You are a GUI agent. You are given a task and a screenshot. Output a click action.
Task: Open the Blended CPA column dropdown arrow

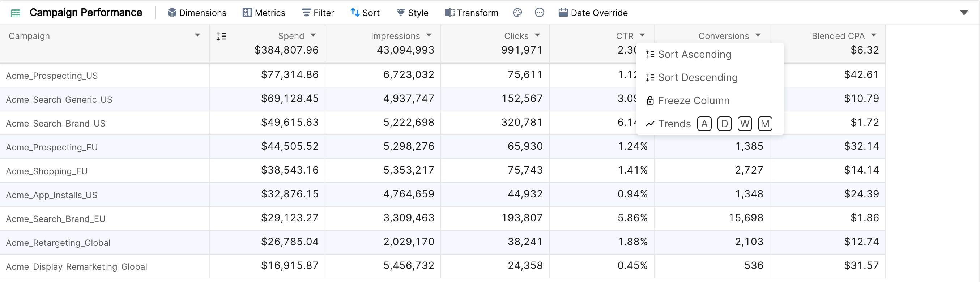pos(874,35)
